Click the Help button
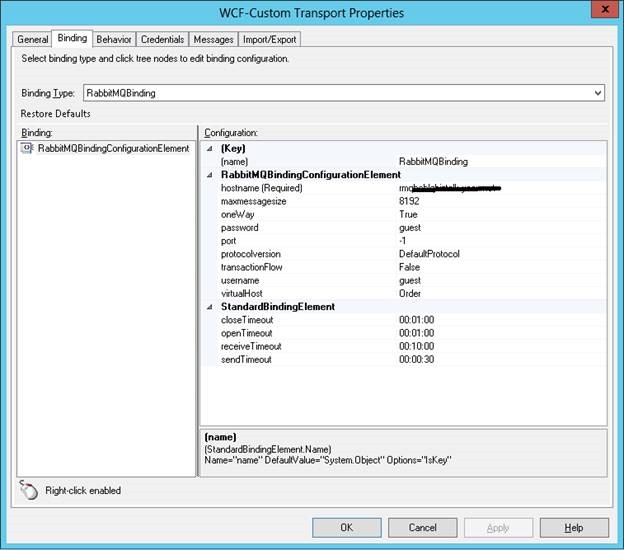624x550 pixels. [574, 527]
